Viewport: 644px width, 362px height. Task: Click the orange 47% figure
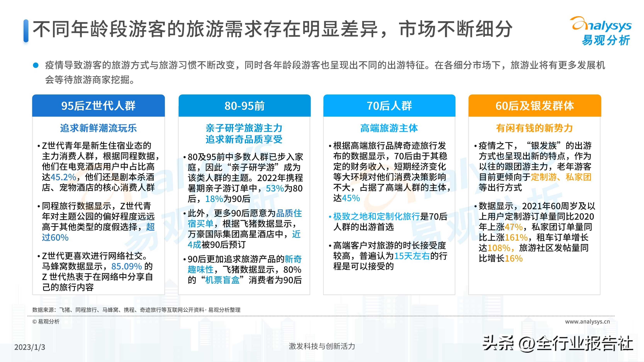[514, 227]
